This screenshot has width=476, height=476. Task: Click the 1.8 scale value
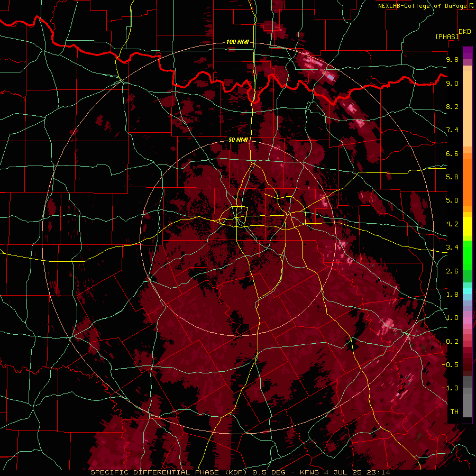452,295
